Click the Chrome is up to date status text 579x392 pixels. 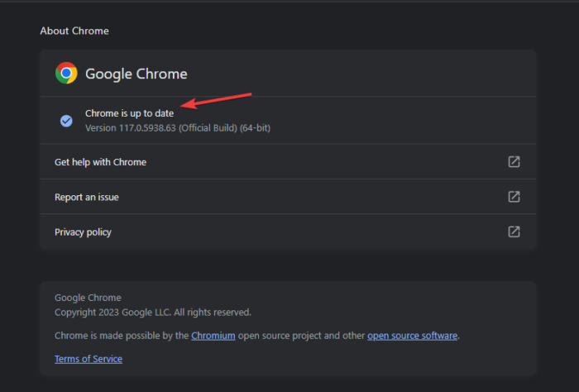coord(129,113)
